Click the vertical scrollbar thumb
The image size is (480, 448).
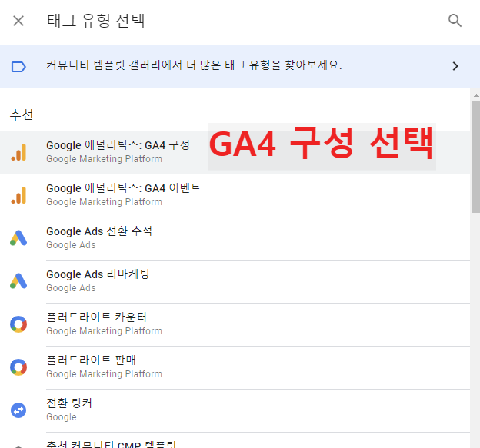click(x=475, y=157)
